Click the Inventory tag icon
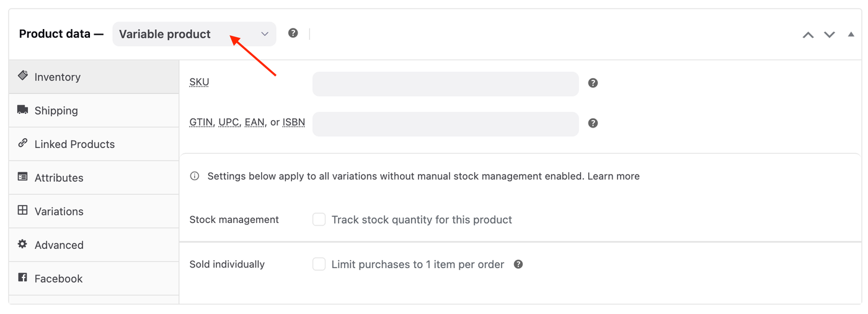The height and width of the screenshot is (314, 868). click(23, 76)
